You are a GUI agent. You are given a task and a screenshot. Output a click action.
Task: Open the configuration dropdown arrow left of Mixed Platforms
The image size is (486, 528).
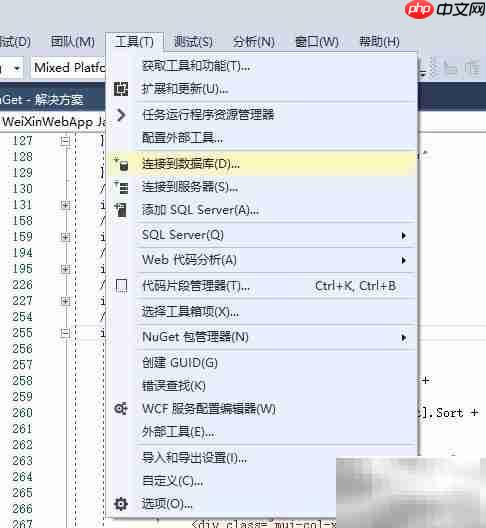(x=17, y=68)
